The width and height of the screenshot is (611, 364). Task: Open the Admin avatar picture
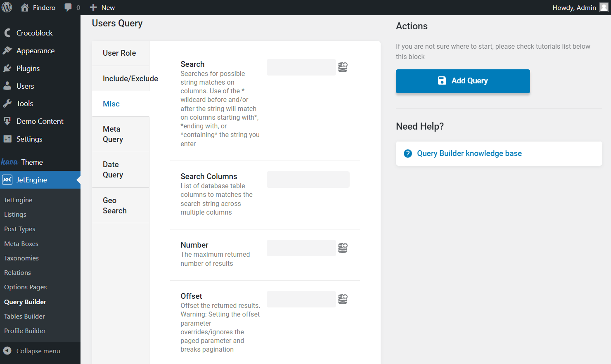tap(604, 7)
